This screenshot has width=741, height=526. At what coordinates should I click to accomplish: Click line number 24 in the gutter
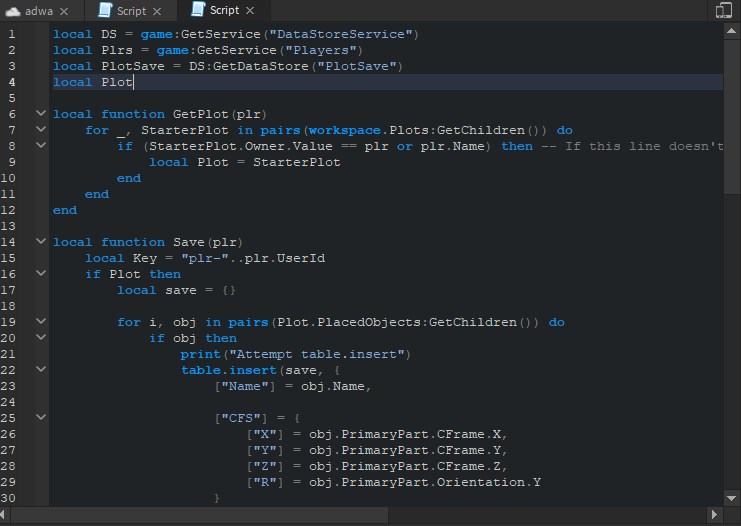tap(8, 402)
